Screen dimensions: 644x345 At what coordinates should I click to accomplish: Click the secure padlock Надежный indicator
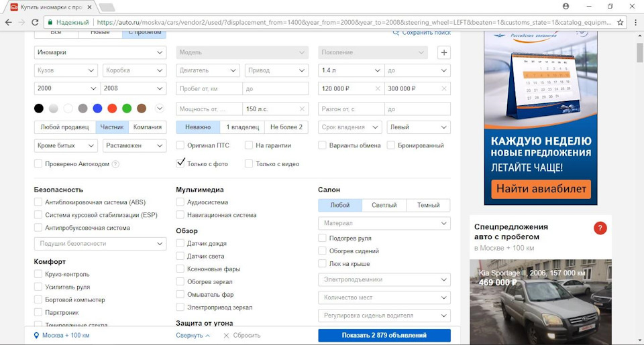[x=68, y=23]
